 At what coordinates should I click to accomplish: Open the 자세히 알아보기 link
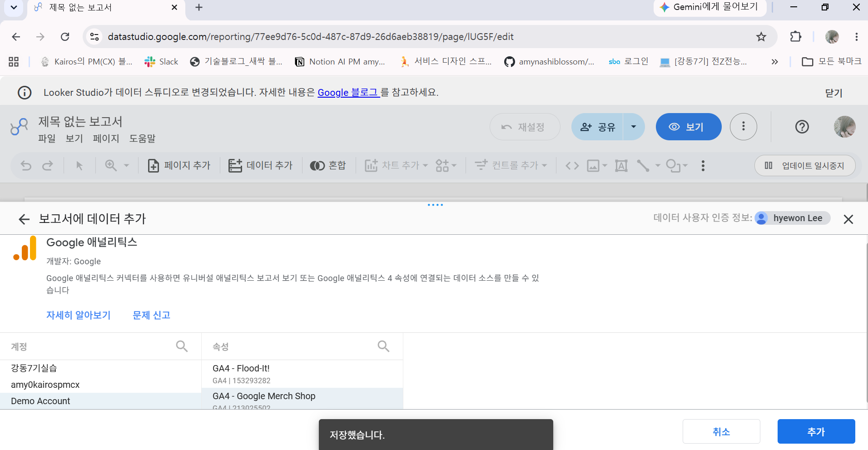pyautogui.click(x=79, y=315)
